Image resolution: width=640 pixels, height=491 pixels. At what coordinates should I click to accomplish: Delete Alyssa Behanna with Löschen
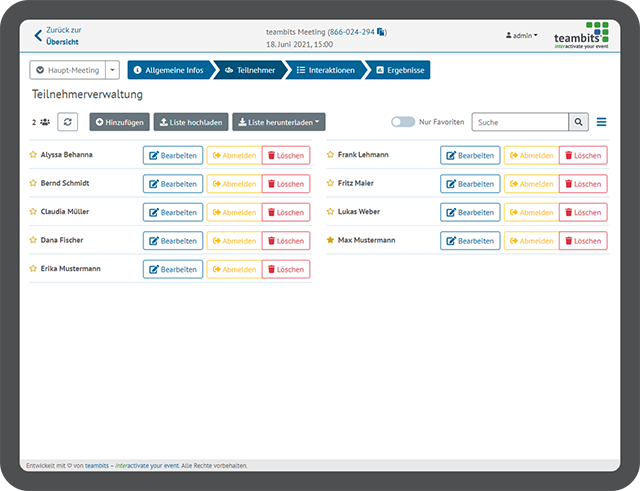click(286, 155)
